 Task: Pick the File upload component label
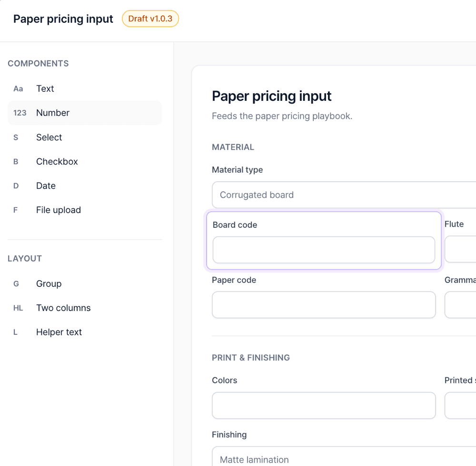[59, 210]
